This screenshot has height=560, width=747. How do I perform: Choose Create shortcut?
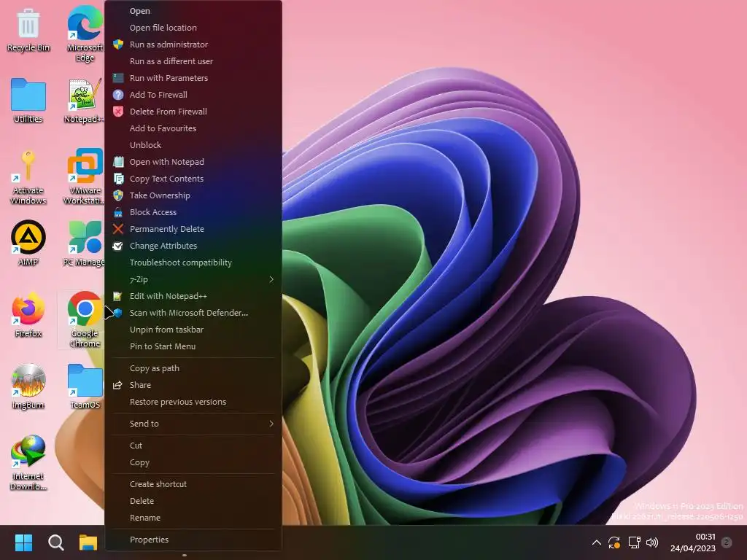tap(193, 484)
